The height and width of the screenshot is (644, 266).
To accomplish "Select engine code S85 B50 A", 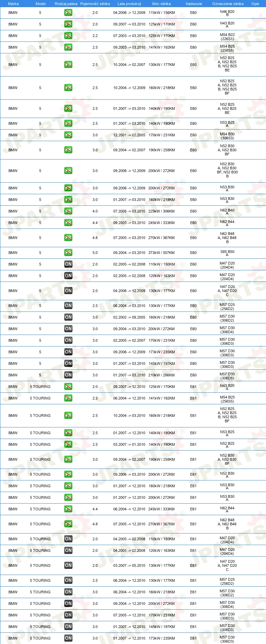I will click(x=227, y=253).
